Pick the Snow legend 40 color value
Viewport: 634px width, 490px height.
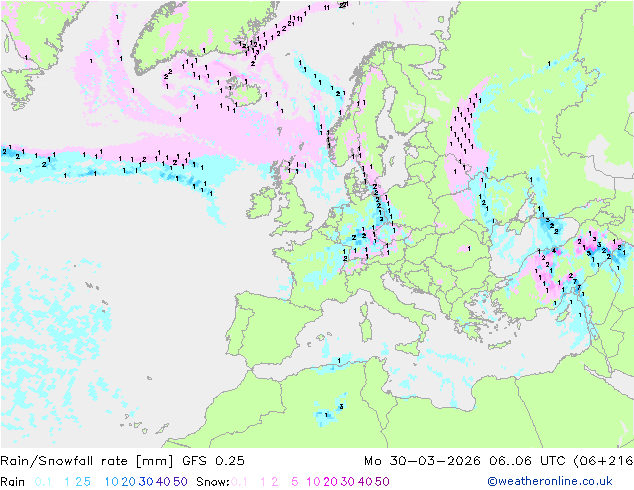(365, 482)
